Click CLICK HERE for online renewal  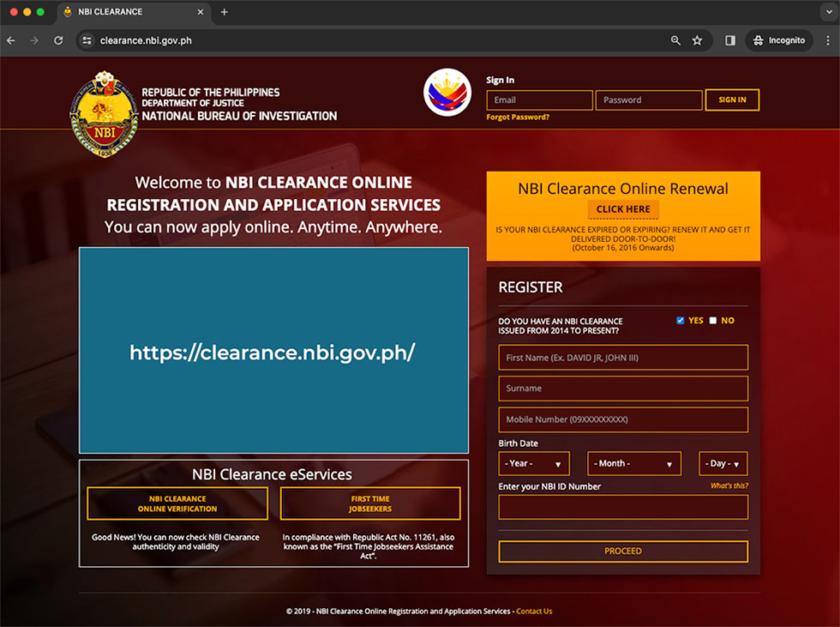623,209
